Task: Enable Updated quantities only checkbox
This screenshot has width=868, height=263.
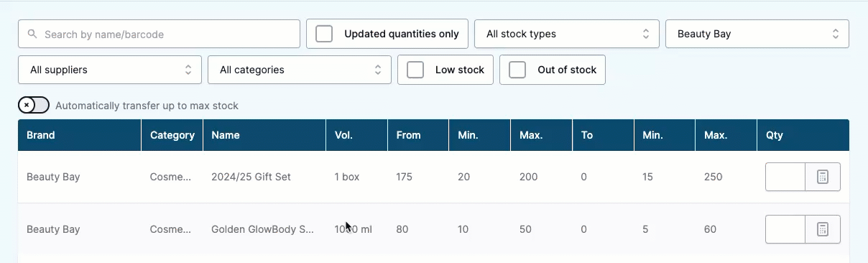Action: click(324, 34)
